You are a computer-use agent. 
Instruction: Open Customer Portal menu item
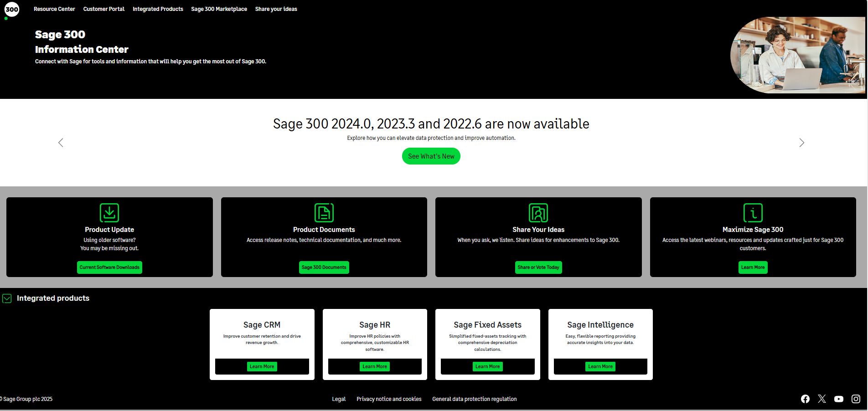104,9
